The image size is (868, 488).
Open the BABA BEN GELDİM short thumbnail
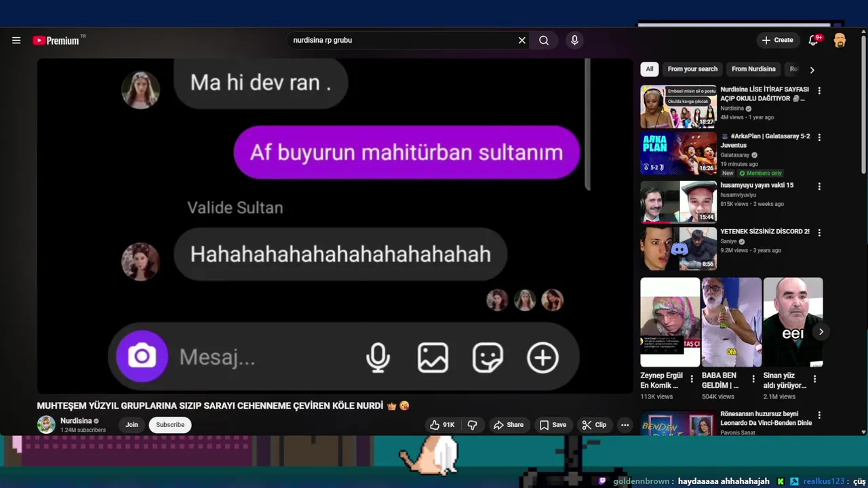(x=731, y=322)
